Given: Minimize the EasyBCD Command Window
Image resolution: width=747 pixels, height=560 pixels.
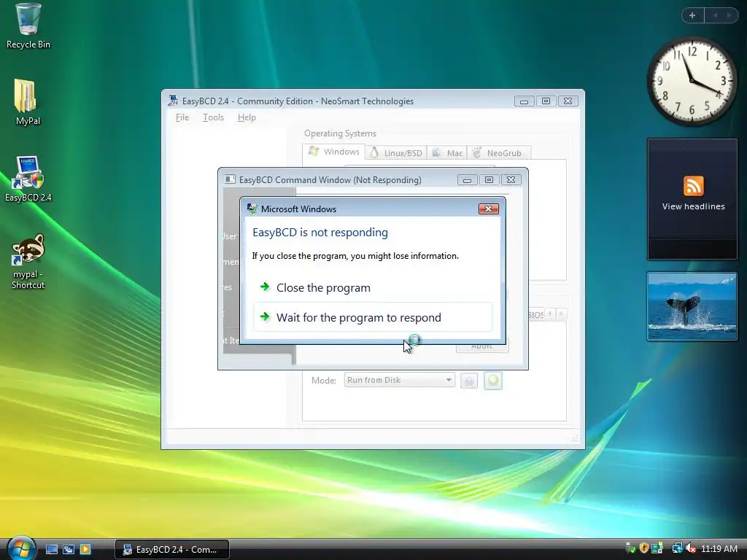Looking at the screenshot, I should (467, 179).
